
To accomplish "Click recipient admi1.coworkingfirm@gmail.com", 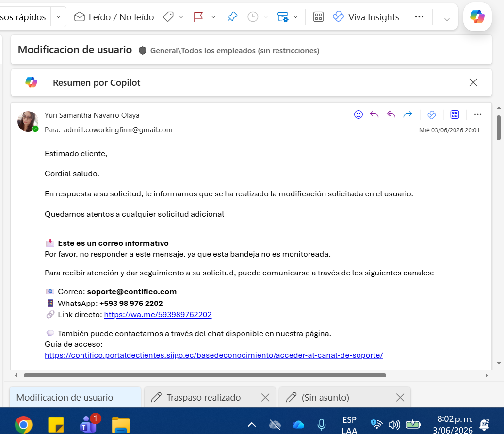I will [118, 130].
